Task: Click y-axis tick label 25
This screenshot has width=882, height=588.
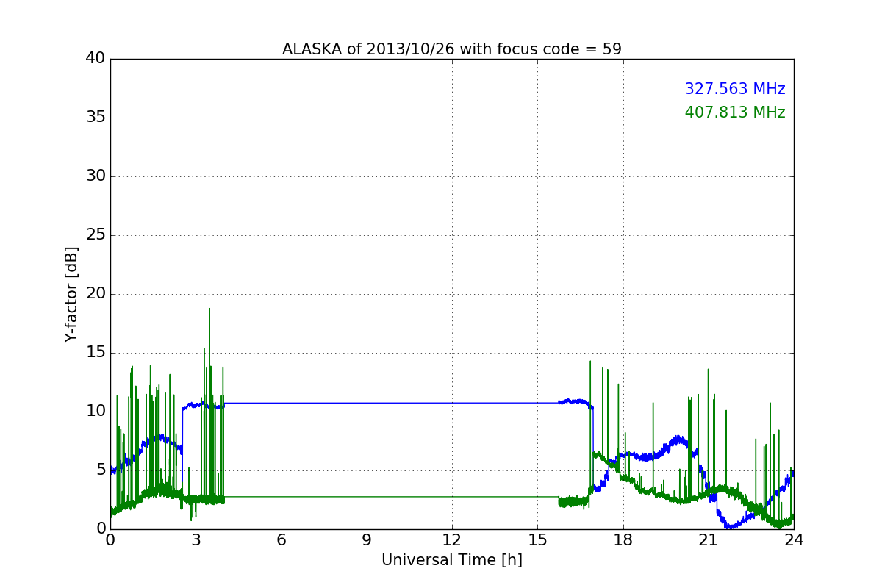Action: [x=96, y=235]
